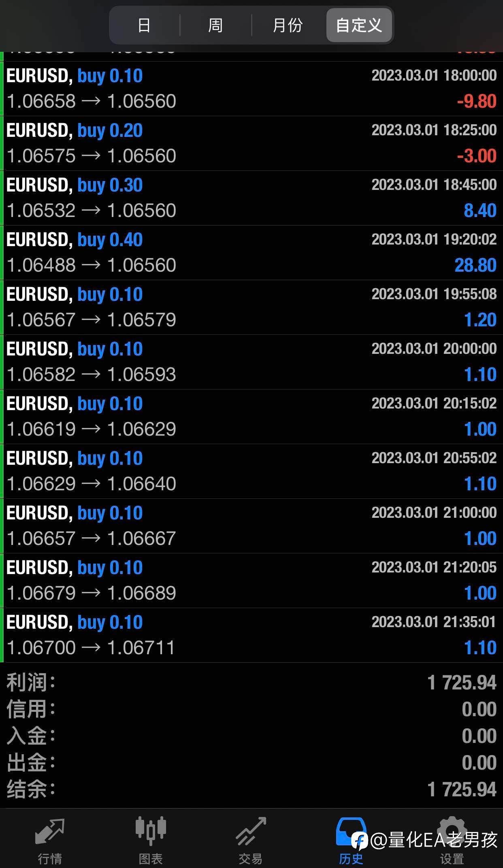
Task: Select the EURUSD buy 0.40 trade with 28.80 profit
Action: point(251,253)
